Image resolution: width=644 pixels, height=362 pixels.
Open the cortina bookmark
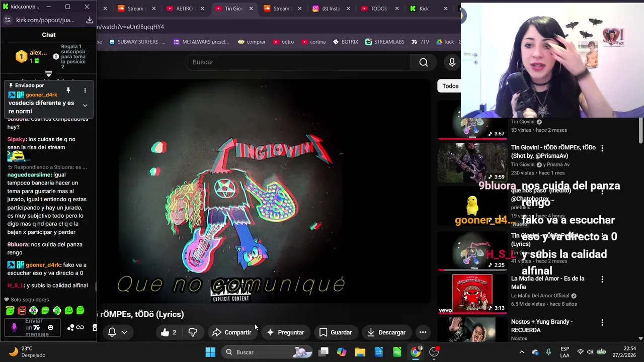313,42
